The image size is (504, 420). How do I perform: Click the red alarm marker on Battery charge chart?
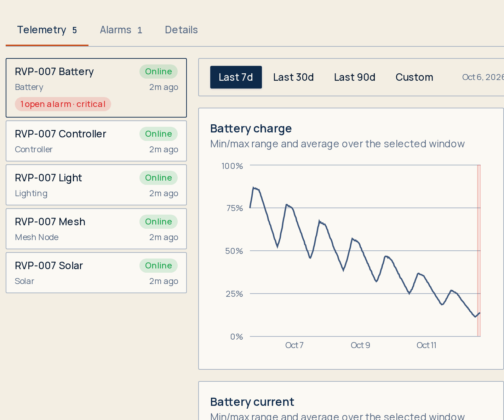pyautogui.click(x=479, y=251)
